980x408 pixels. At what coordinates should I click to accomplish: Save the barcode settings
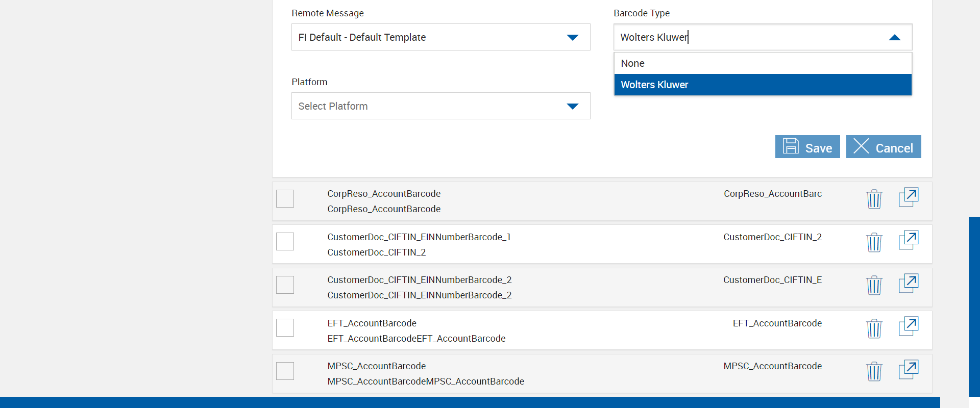(807, 147)
